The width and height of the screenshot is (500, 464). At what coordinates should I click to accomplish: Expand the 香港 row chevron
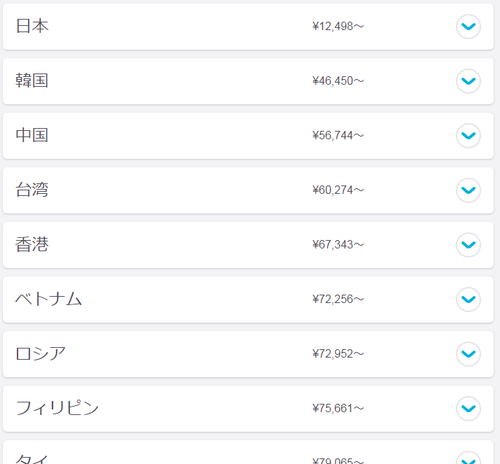coord(468,245)
